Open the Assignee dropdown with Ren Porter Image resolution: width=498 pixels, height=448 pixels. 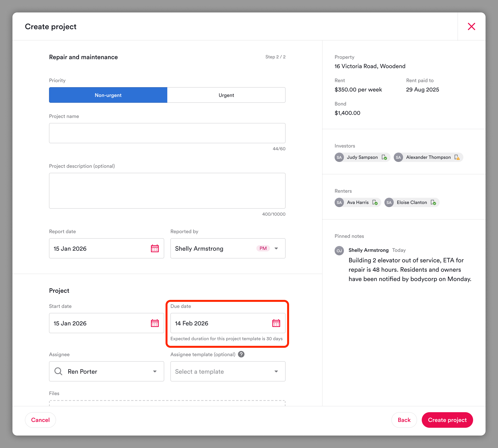(154, 371)
